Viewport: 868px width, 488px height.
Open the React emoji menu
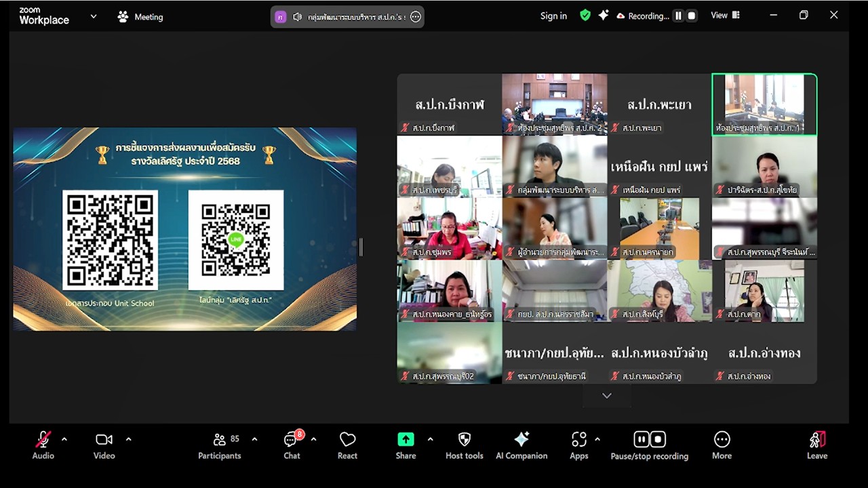tap(347, 445)
